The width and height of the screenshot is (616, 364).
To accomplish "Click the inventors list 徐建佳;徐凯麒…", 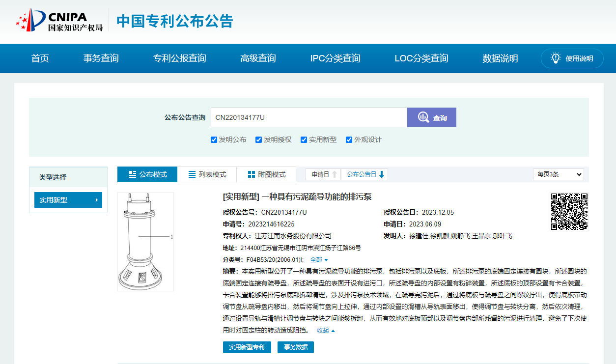I will click(461, 236).
